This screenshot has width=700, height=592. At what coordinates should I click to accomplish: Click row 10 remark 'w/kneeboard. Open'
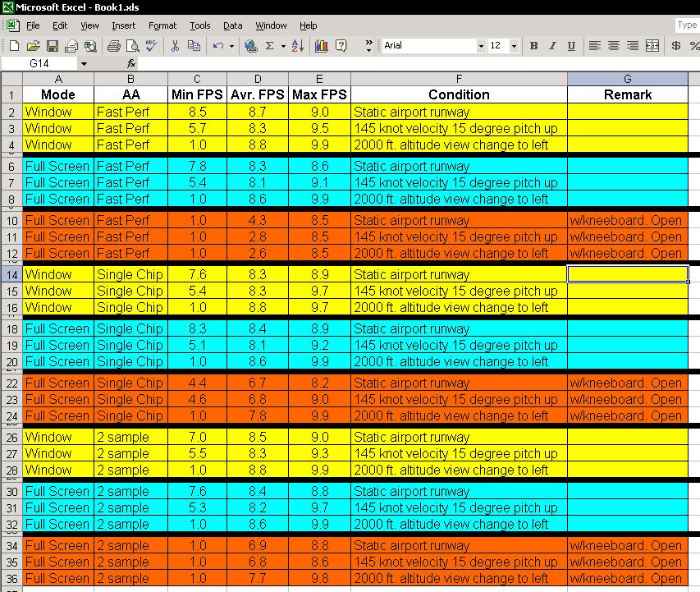coord(627,220)
